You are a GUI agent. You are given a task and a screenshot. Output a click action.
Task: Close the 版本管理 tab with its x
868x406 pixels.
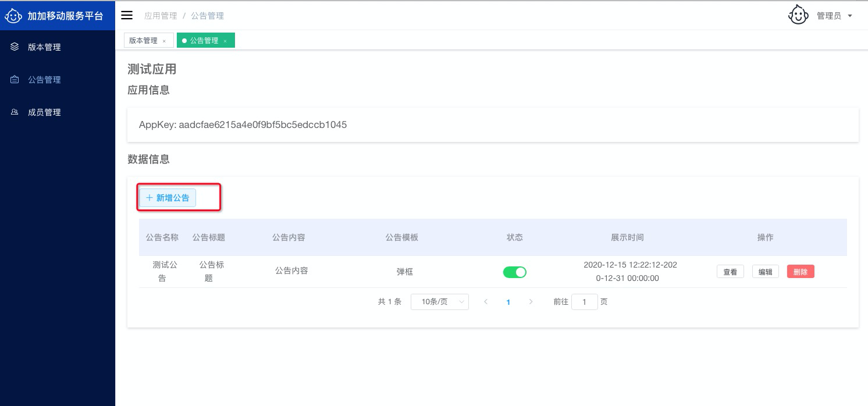(164, 41)
